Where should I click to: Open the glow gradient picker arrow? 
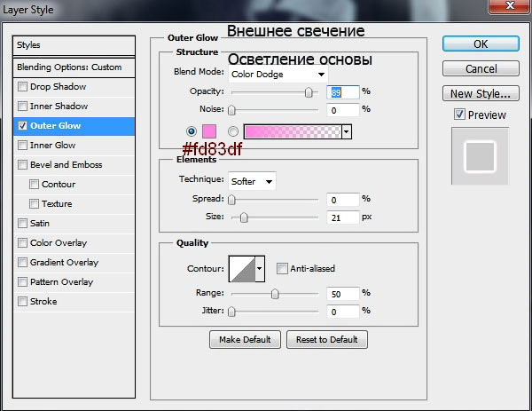coord(347,131)
